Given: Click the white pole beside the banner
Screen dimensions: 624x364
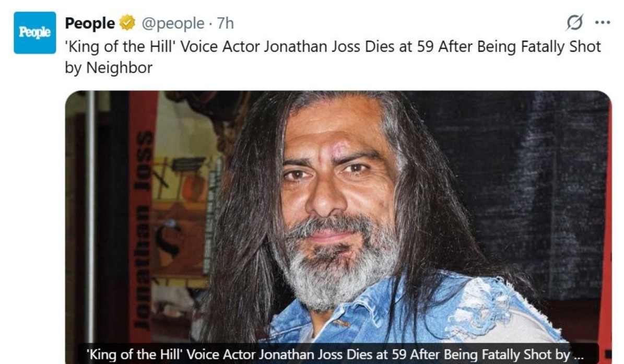Looking at the screenshot, I should pyautogui.click(x=91, y=217).
